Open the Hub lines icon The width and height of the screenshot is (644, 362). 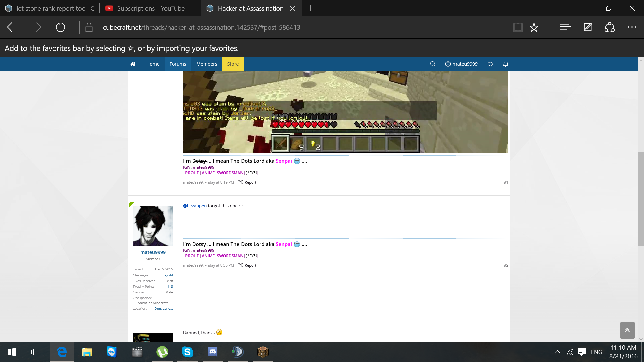(565, 27)
